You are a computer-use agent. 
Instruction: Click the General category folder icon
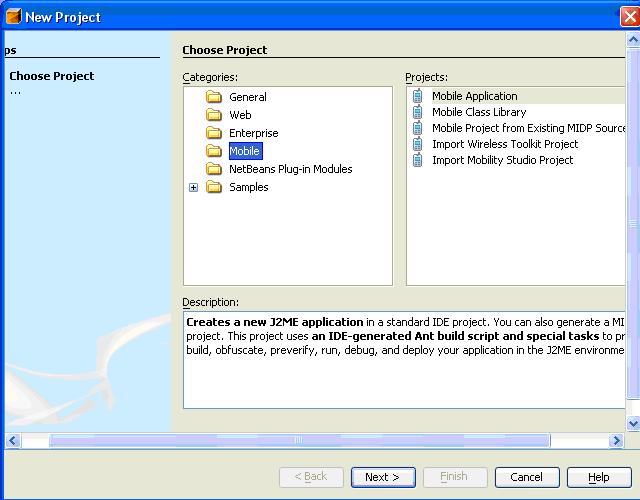click(x=213, y=97)
